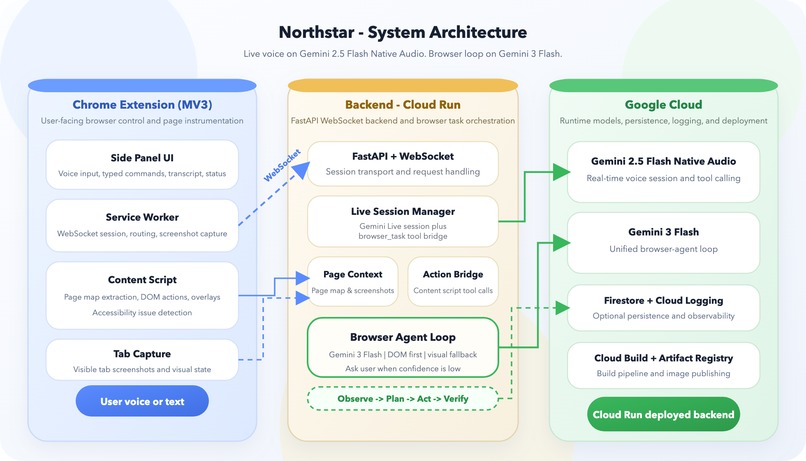This screenshot has height=461, width=806.
Task: Click the Gemini 2.5 Flash Native Audio card
Action: coord(663,172)
